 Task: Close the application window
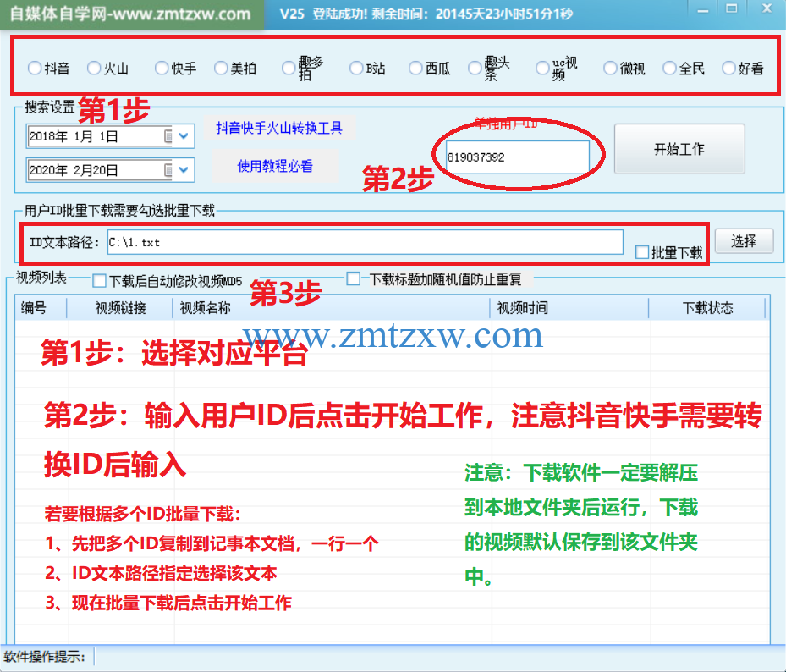767,9
